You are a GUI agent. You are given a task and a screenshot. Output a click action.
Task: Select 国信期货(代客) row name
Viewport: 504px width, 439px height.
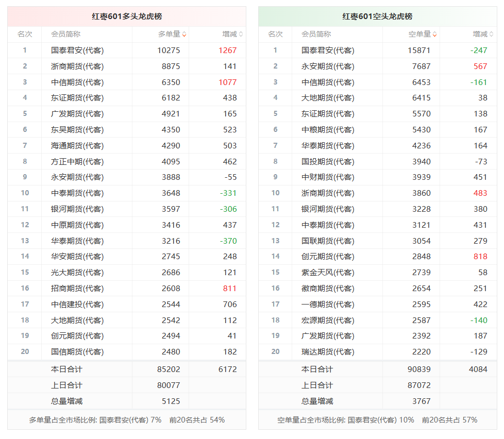click(77, 352)
